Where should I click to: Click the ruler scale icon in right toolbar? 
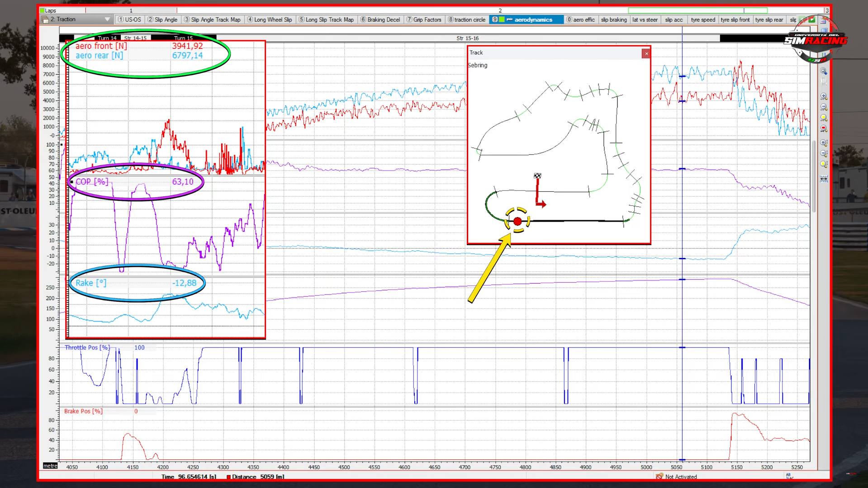(x=824, y=179)
